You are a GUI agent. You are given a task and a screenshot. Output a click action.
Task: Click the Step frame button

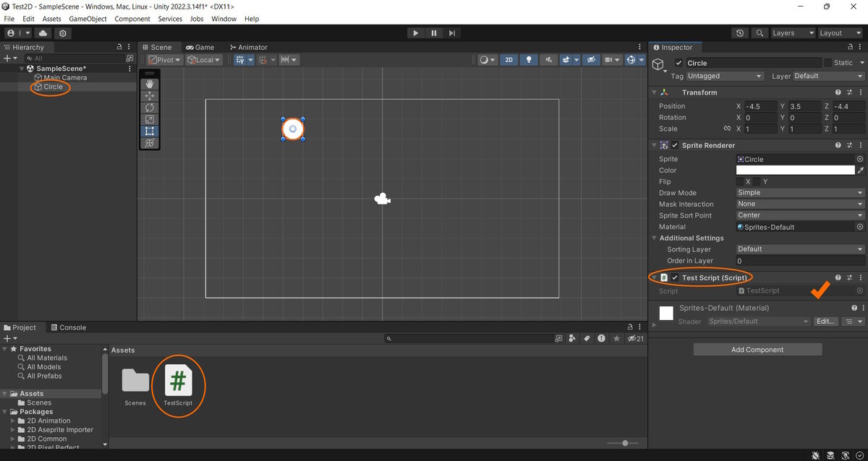[452, 33]
